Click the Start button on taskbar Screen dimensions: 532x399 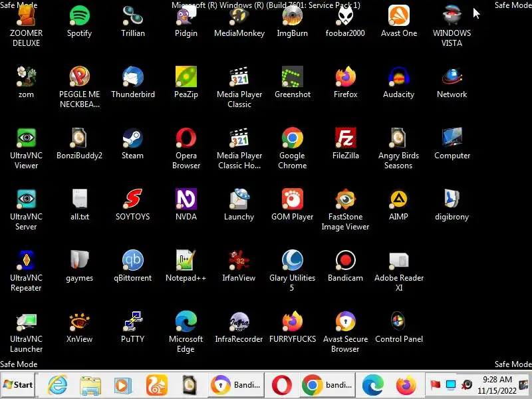pyautogui.click(x=18, y=385)
